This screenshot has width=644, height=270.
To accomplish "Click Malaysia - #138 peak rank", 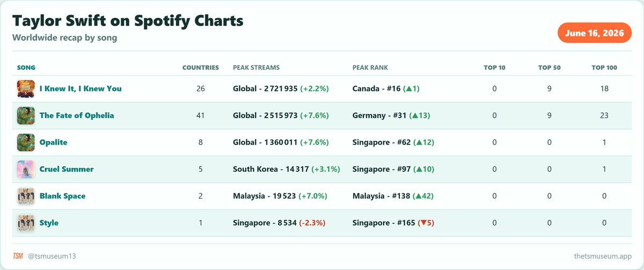I will tap(393, 196).
